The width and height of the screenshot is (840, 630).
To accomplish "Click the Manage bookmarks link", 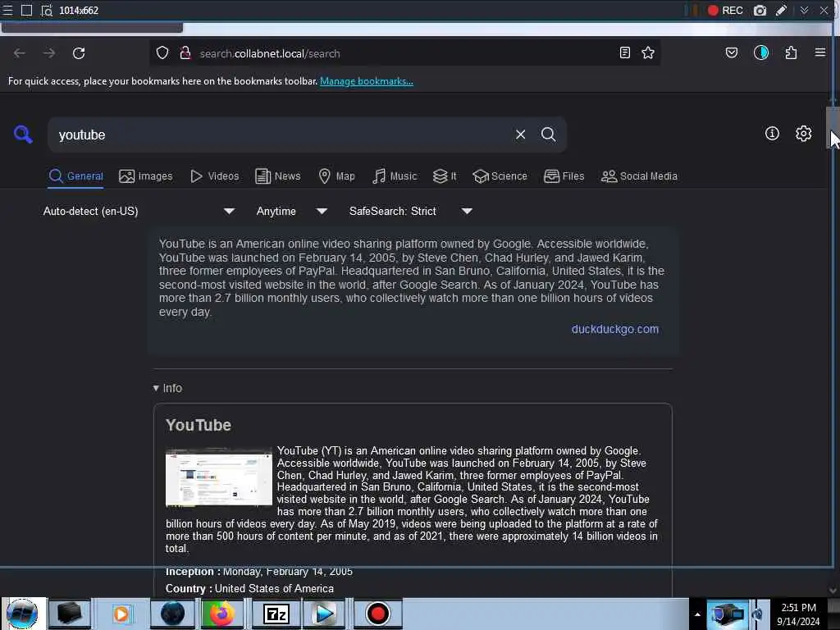I will point(367,81).
